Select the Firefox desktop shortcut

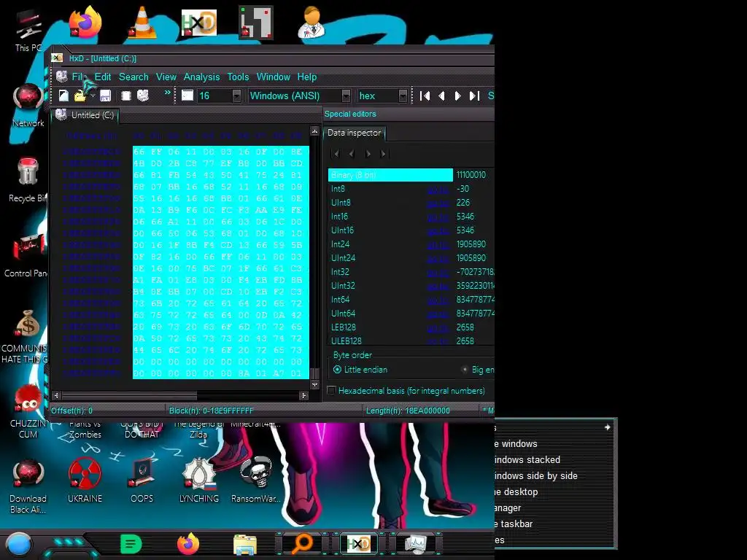point(85,23)
